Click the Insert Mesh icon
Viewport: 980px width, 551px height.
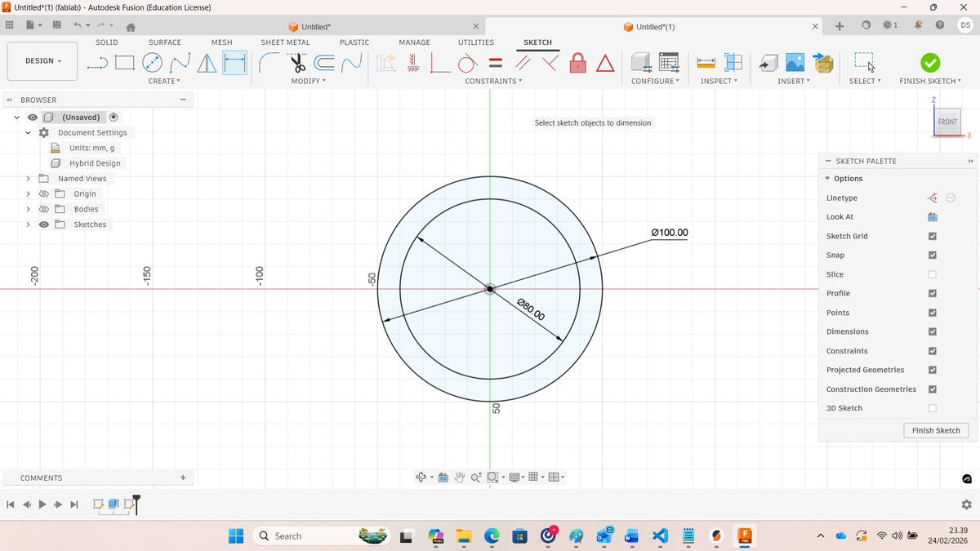823,63
